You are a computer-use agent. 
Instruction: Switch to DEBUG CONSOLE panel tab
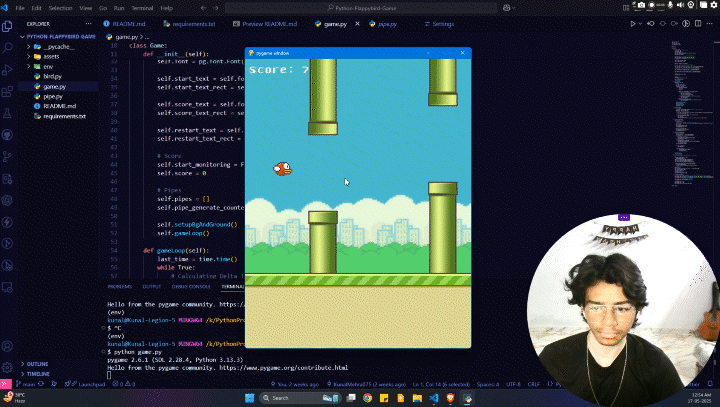point(191,287)
